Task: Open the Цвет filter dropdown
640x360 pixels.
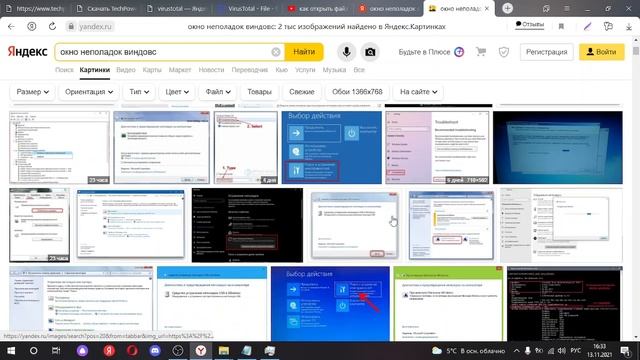Action: coord(177,92)
